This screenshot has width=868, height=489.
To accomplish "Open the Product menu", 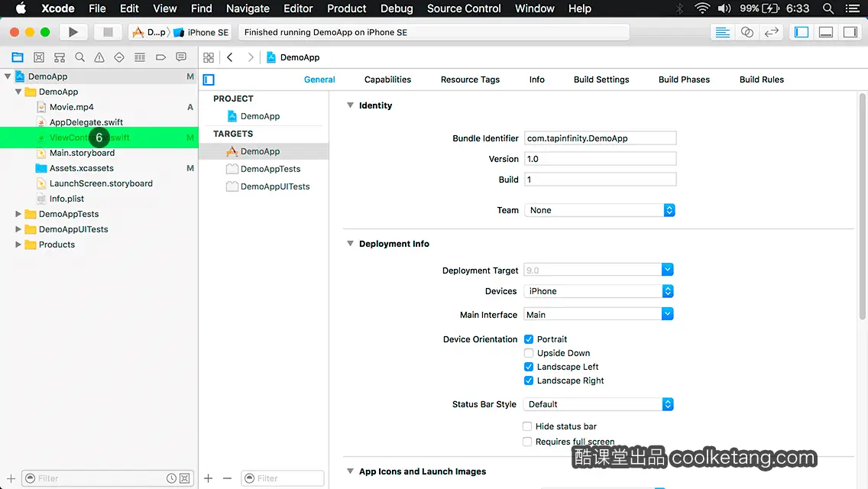I will click(347, 8).
